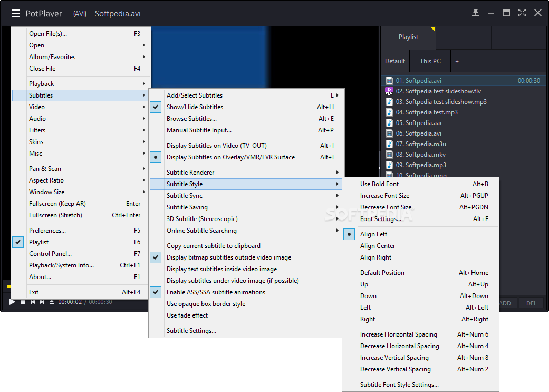Select Increase Vertical Spacing
This screenshot has height=392, width=549.
coord(420,358)
